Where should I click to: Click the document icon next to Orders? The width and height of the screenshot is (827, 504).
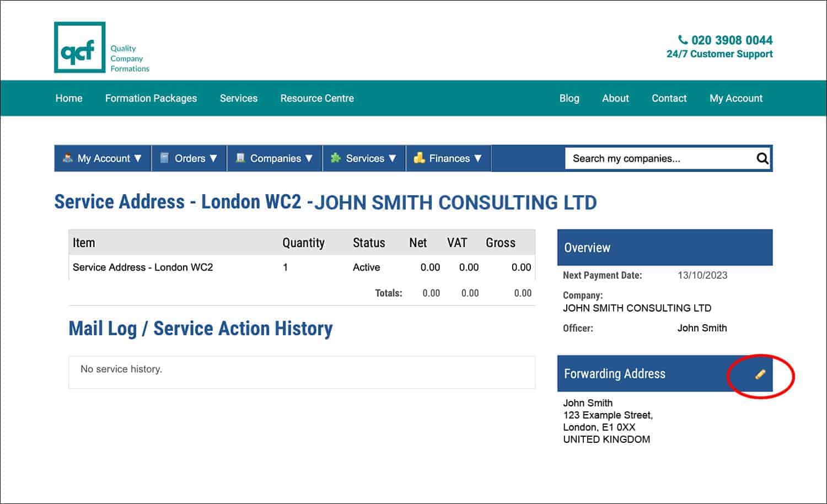click(x=164, y=158)
